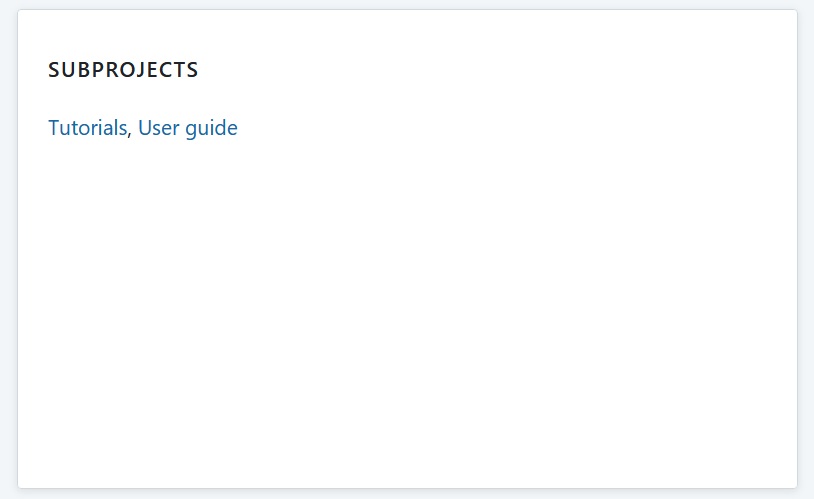Visit the first listed subproject

(88, 128)
